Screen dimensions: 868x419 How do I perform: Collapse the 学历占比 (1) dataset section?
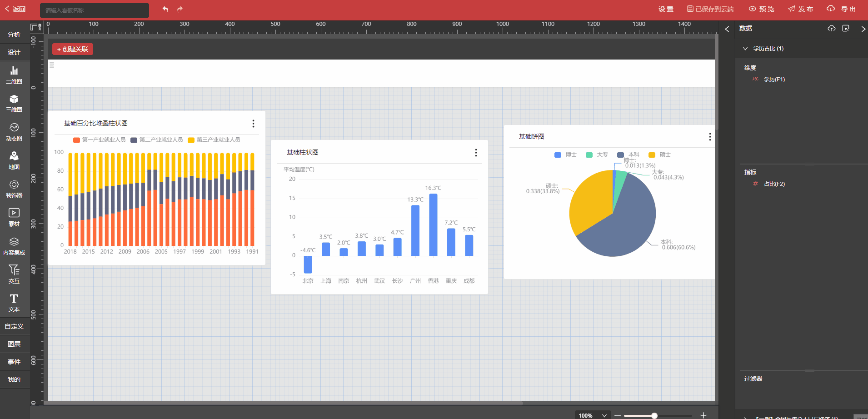click(745, 49)
